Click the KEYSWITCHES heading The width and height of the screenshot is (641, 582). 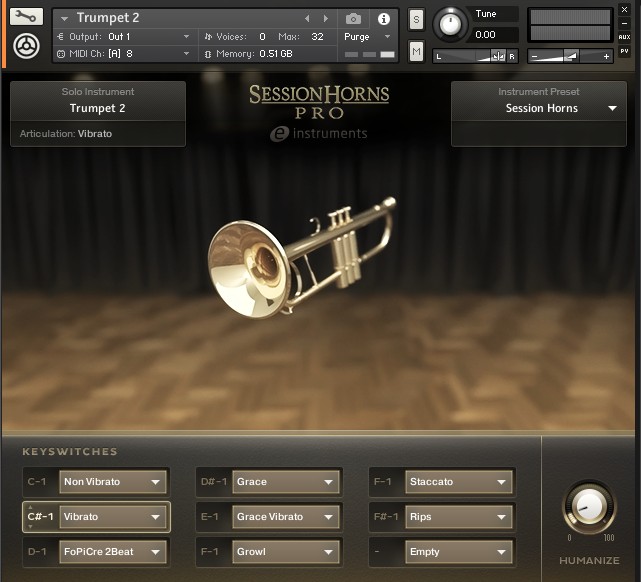pyautogui.click(x=70, y=452)
